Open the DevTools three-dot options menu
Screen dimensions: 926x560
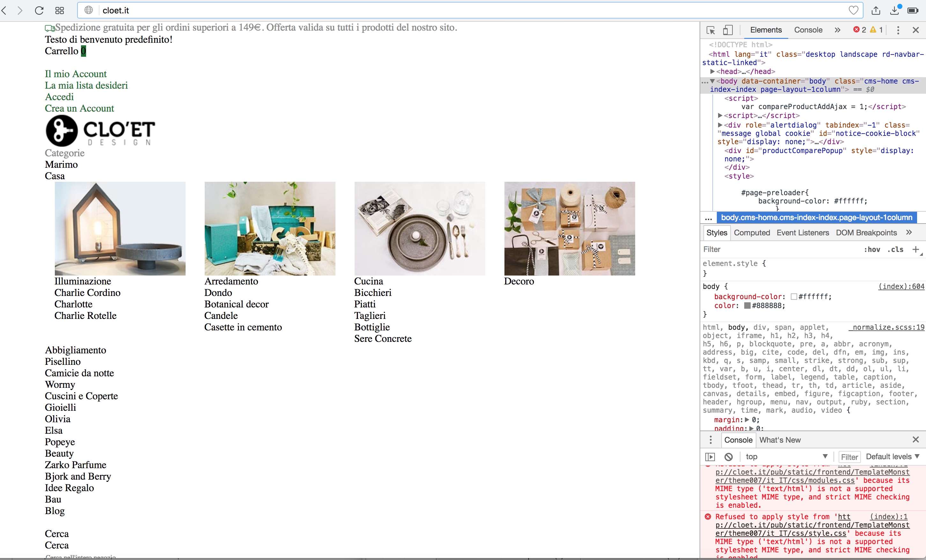pos(898,30)
